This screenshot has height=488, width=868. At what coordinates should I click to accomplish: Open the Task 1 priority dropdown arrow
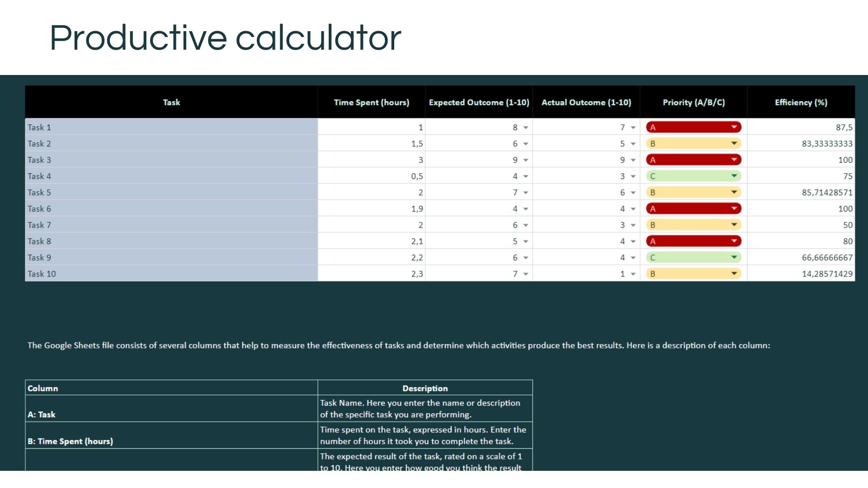pyautogui.click(x=734, y=127)
